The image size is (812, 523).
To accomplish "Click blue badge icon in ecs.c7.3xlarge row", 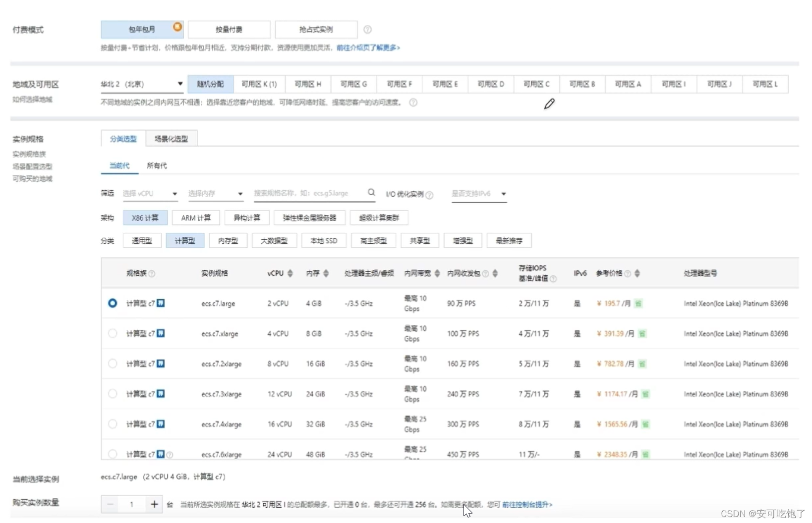I will click(161, 394).
